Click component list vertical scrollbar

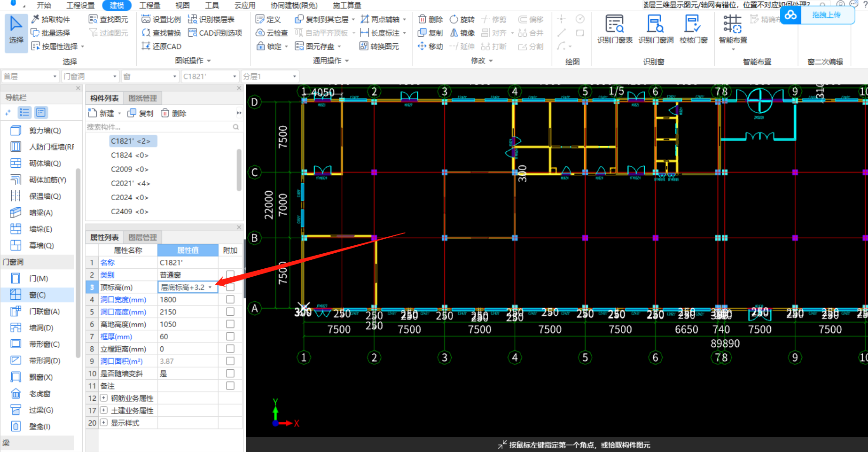coord(239,170)
